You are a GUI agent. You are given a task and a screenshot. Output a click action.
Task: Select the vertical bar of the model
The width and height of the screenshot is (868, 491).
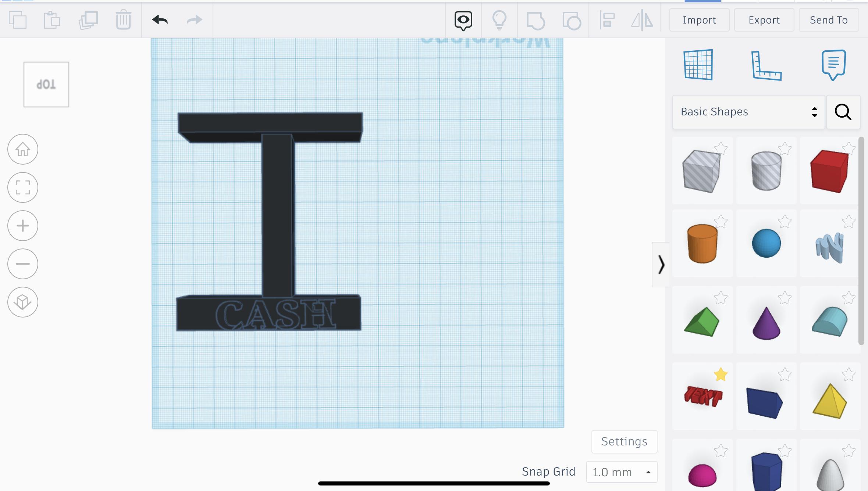(278, 215)
